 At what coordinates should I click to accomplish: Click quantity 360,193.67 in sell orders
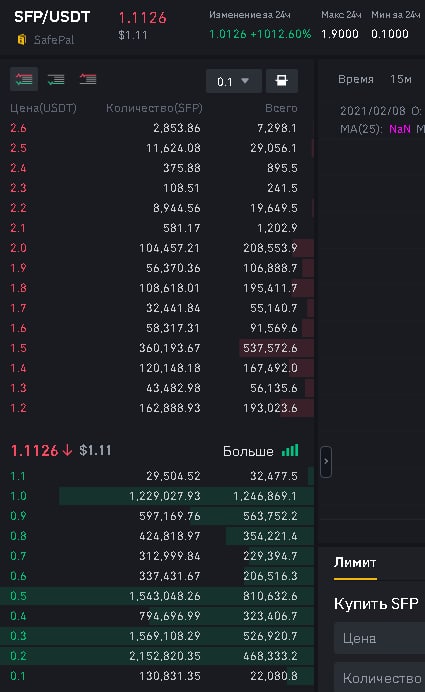[170, 348]
